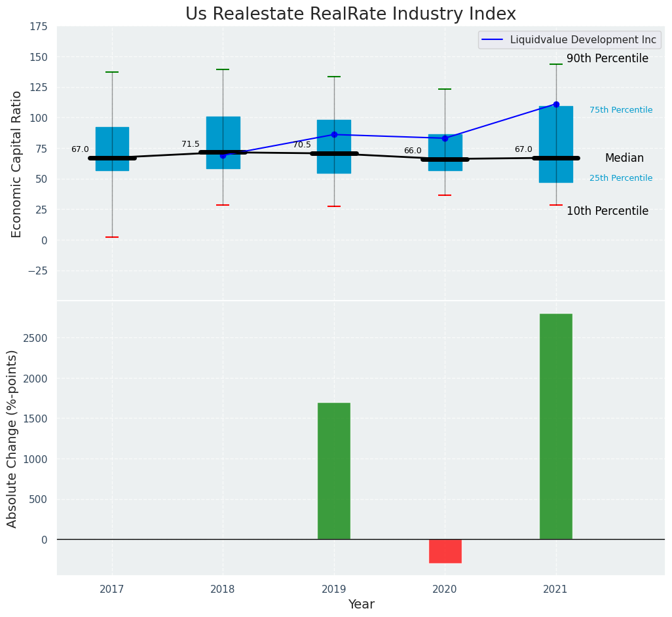
Task: Click the green 2019 absolute change bar
Action: click(334, 470)
